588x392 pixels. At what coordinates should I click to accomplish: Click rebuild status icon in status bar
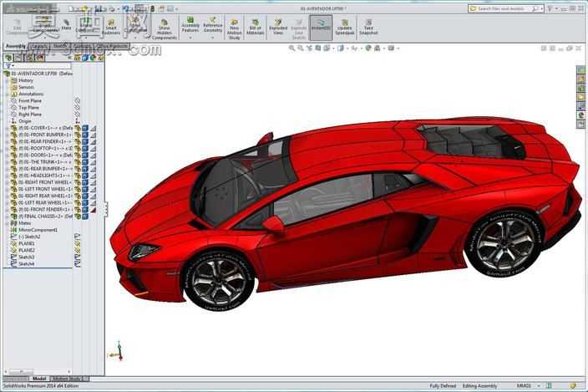coord(550,385)
